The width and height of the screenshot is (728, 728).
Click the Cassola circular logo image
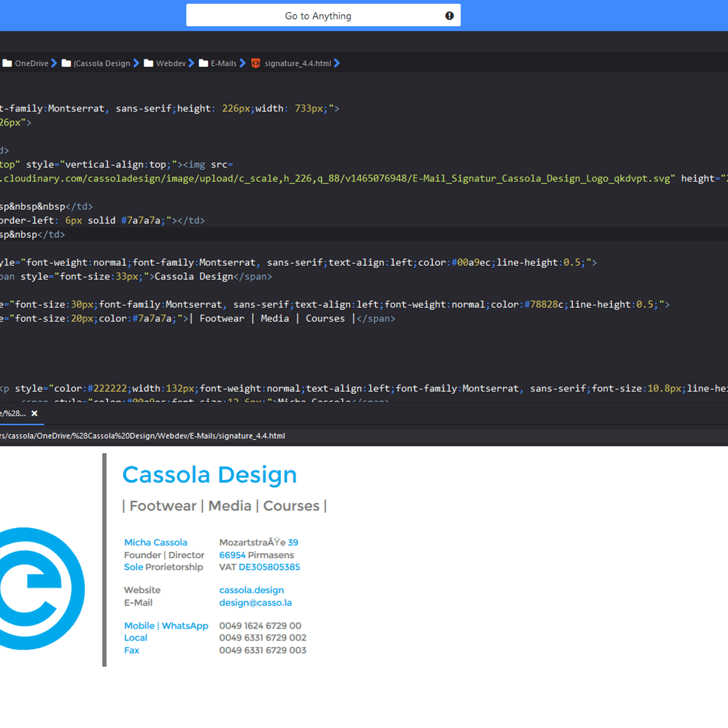(x=41, y=588)
